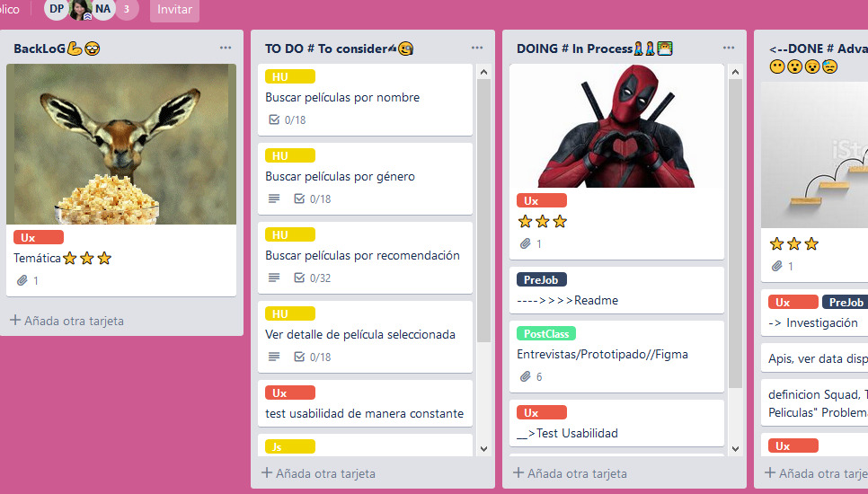Click dark PreJob label on Readme card

click(542, 279)
